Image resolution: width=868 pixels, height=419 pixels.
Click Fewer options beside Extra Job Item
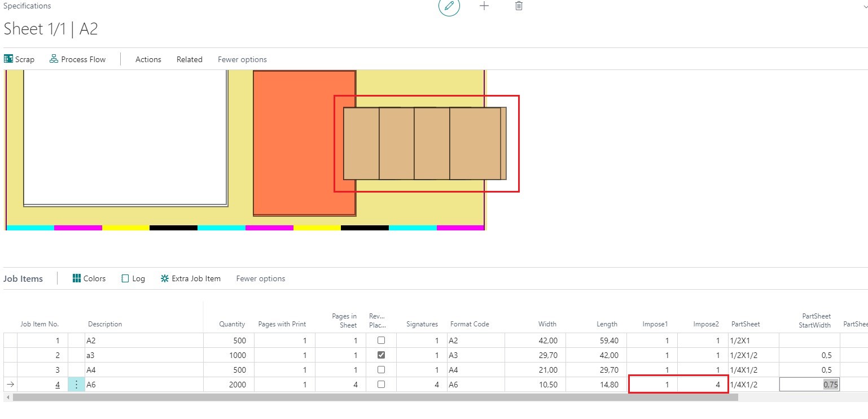pos(260,278)
